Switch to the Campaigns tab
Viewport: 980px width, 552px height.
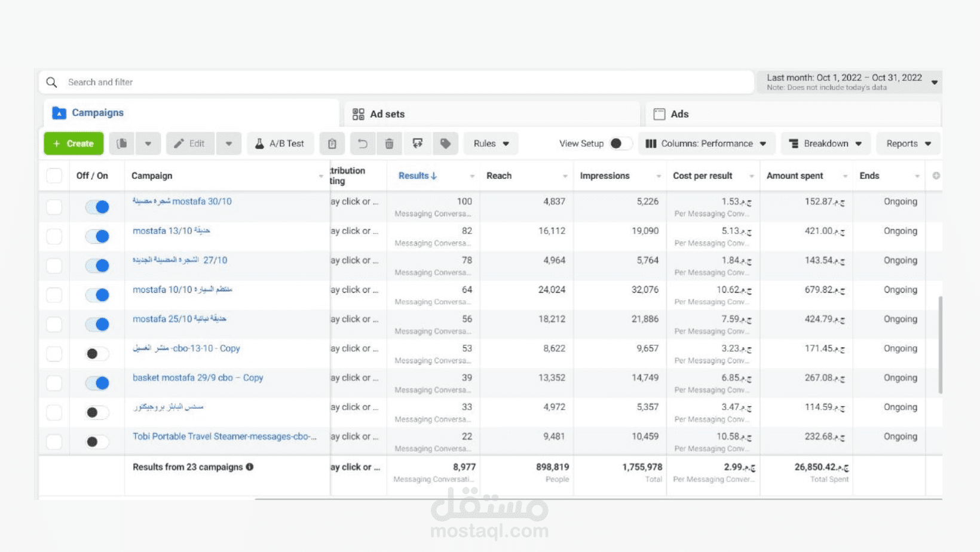click(191, 113)
